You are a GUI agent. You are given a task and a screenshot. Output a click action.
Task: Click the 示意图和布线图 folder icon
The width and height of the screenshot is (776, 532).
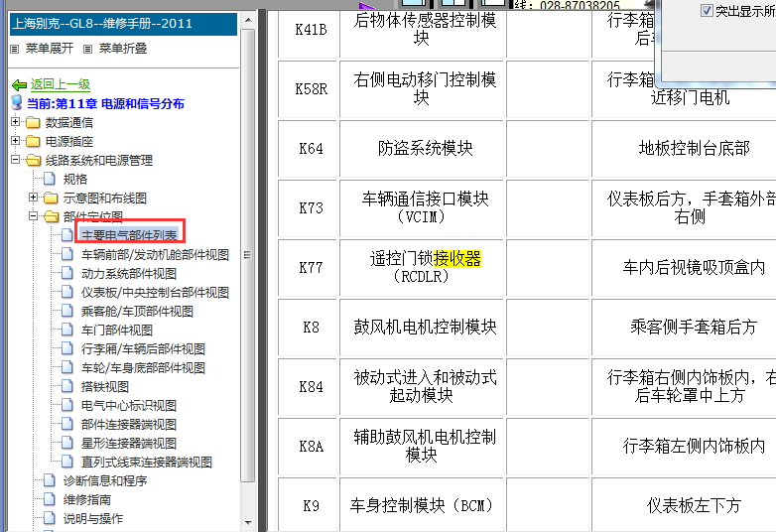pos(51,198)
